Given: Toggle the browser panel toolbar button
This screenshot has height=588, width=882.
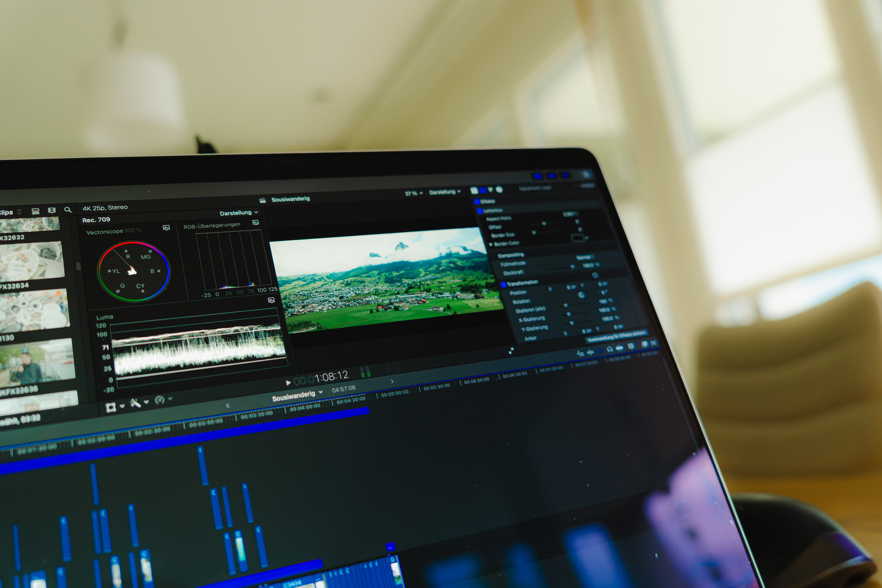Looking at the screenshot, I should coord(537,176).
